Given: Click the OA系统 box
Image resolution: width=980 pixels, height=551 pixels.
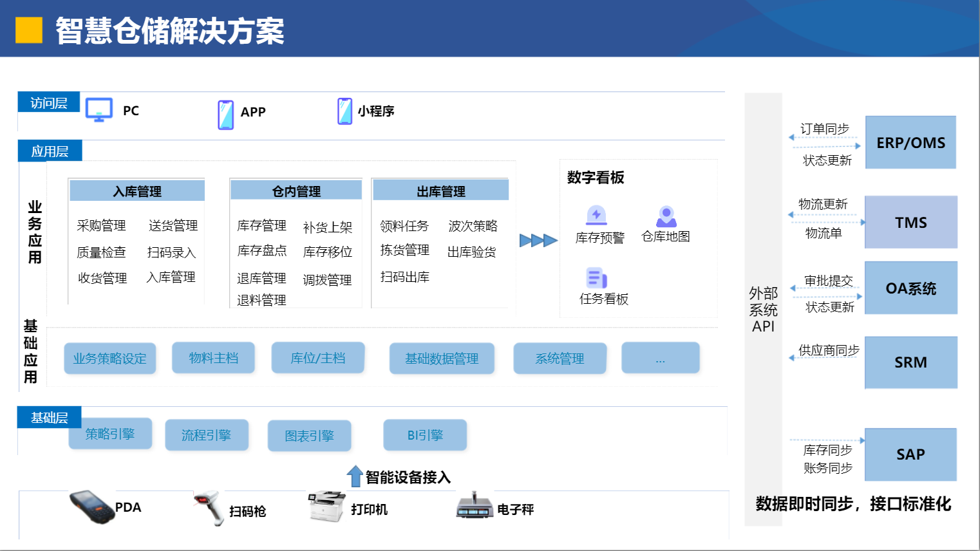Looking at the screenshot, I should pos(911,288).
